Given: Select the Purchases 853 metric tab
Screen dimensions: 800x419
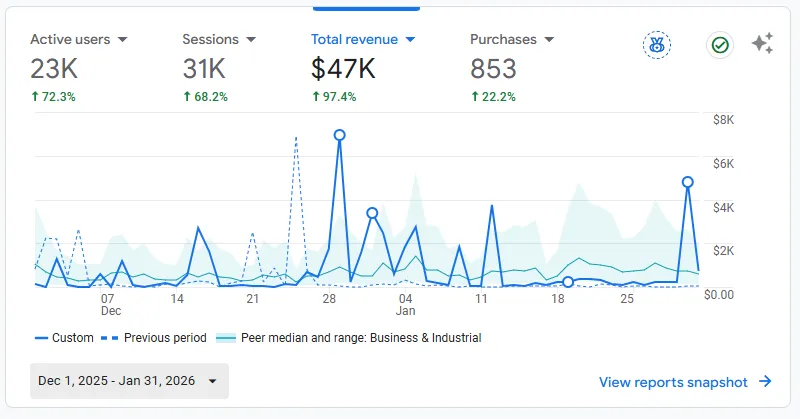Looking at the screenshot, I should click(x=512, y=67).
